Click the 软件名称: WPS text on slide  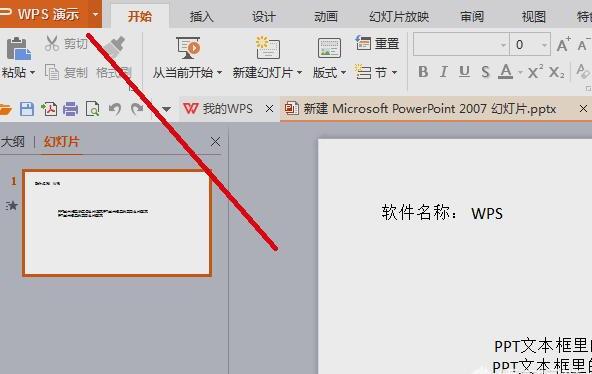pos(442,213)
